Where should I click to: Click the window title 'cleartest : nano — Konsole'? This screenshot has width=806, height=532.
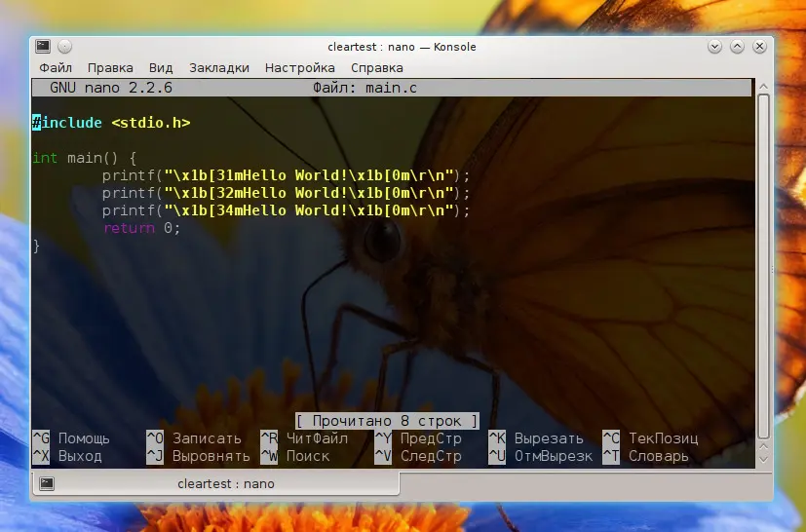tap(402, 47)
